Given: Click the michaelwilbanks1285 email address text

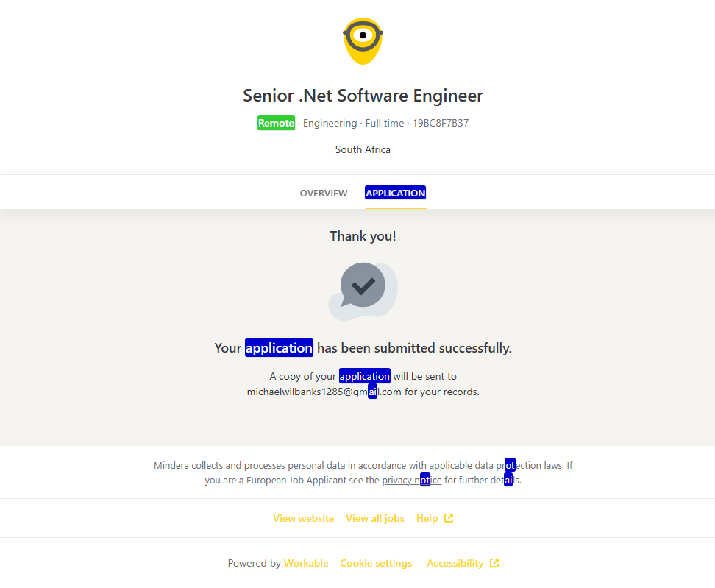Looking at the screenshot, I should 324,392.
